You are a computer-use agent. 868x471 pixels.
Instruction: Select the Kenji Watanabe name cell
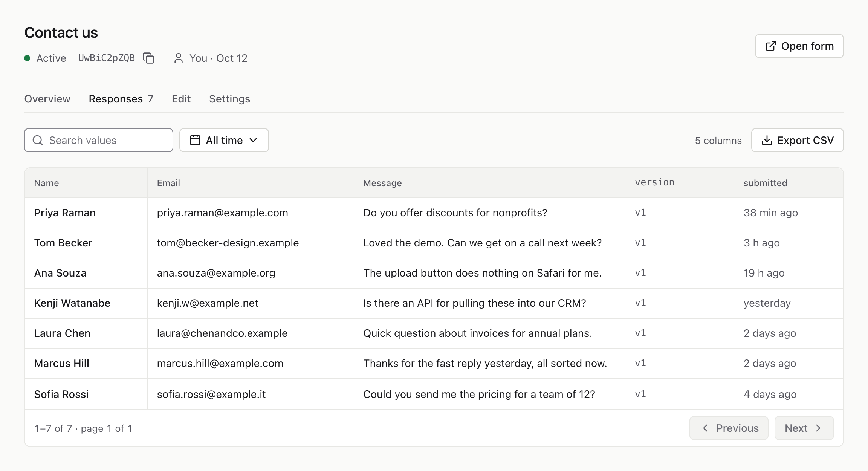point(86,303)
